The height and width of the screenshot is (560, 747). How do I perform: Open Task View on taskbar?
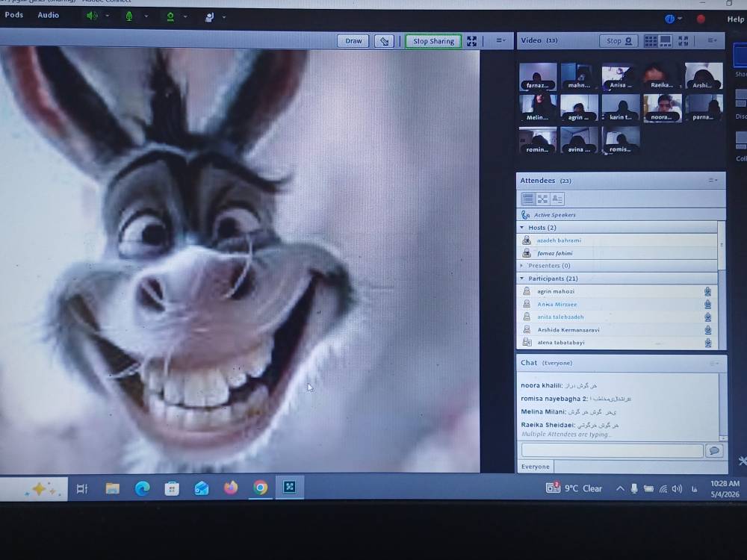(x=82, y=488)
